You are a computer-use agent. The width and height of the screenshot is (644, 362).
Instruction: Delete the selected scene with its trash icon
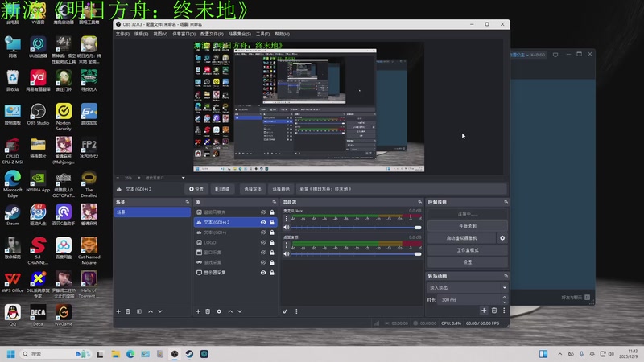[x=128, y=311]
